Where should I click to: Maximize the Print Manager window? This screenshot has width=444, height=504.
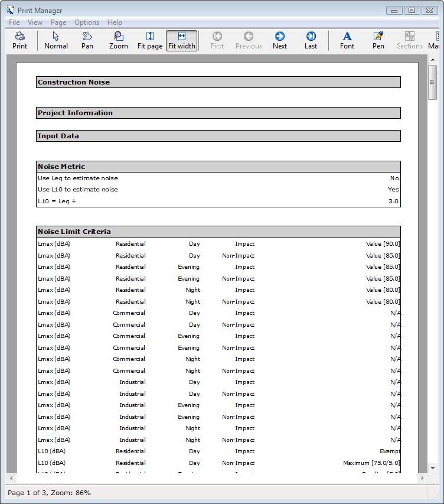412,10
